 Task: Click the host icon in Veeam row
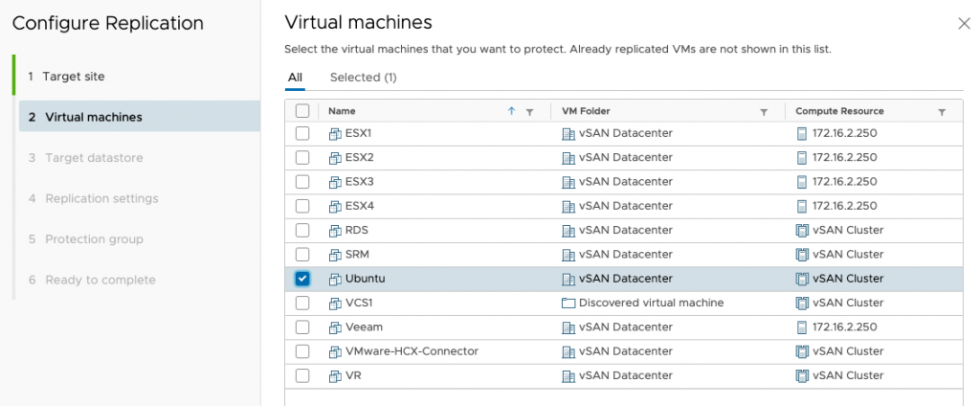click(802, 327)
